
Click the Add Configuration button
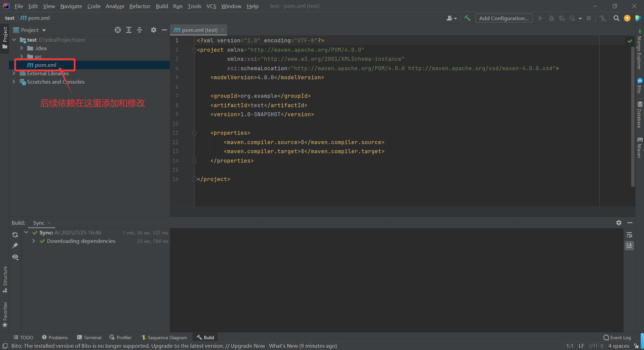504,18
